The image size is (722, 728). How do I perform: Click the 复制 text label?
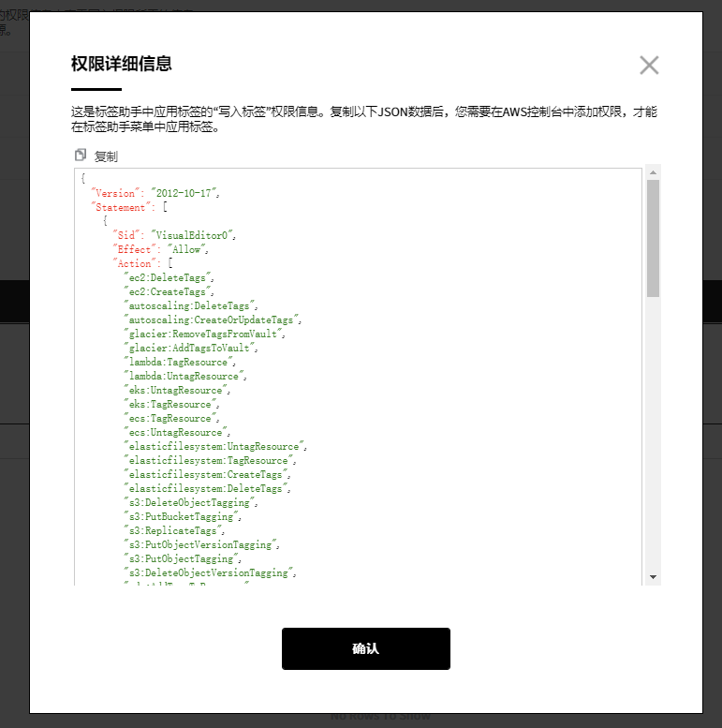point(106,156)
